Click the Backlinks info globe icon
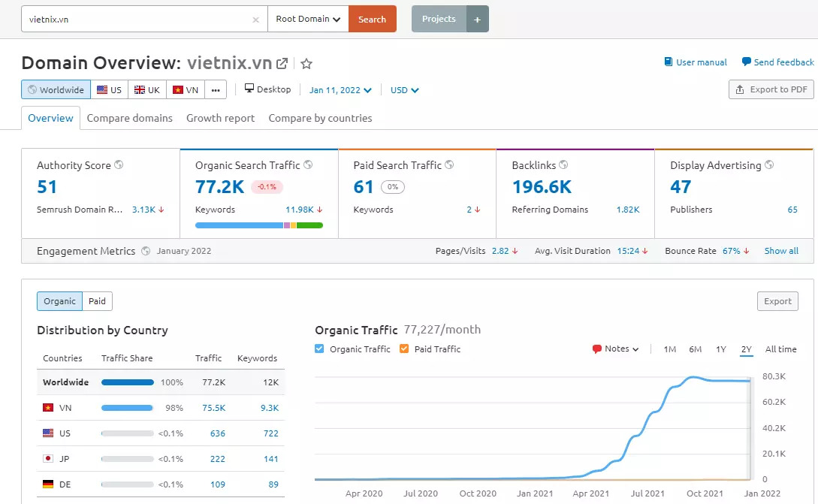818x504 pixels. [563, 164]
